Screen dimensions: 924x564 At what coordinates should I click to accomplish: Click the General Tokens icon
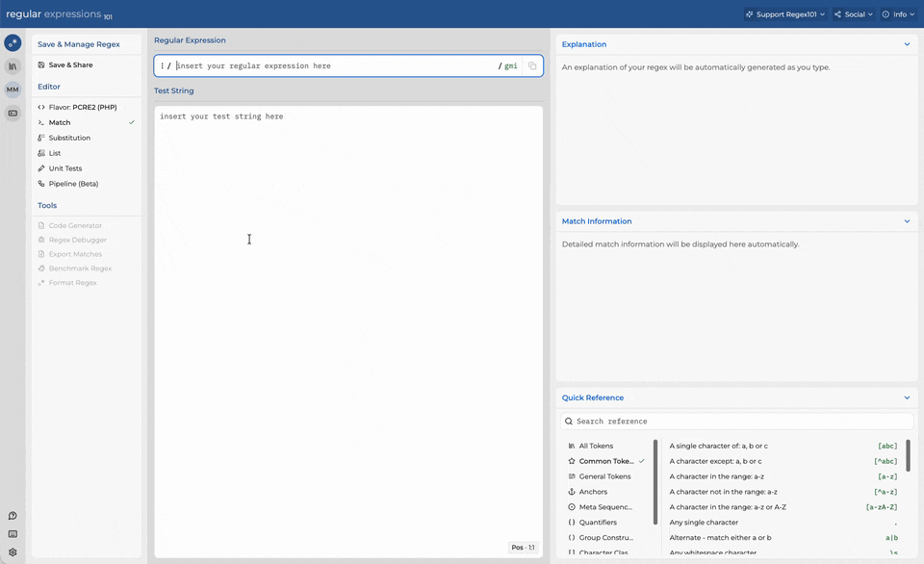point(572,476)
